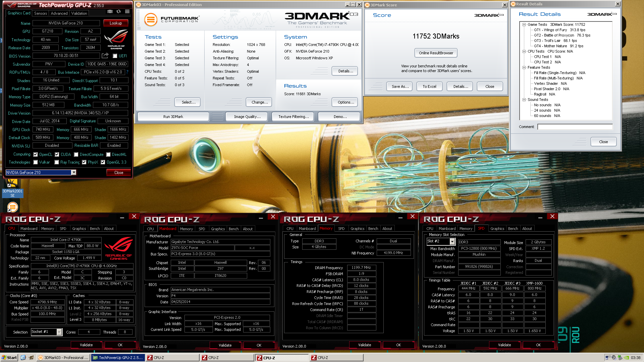Toggle the Vulkan checkbox
The height and width of the screenshot is (362, 644).
point(36,162)
